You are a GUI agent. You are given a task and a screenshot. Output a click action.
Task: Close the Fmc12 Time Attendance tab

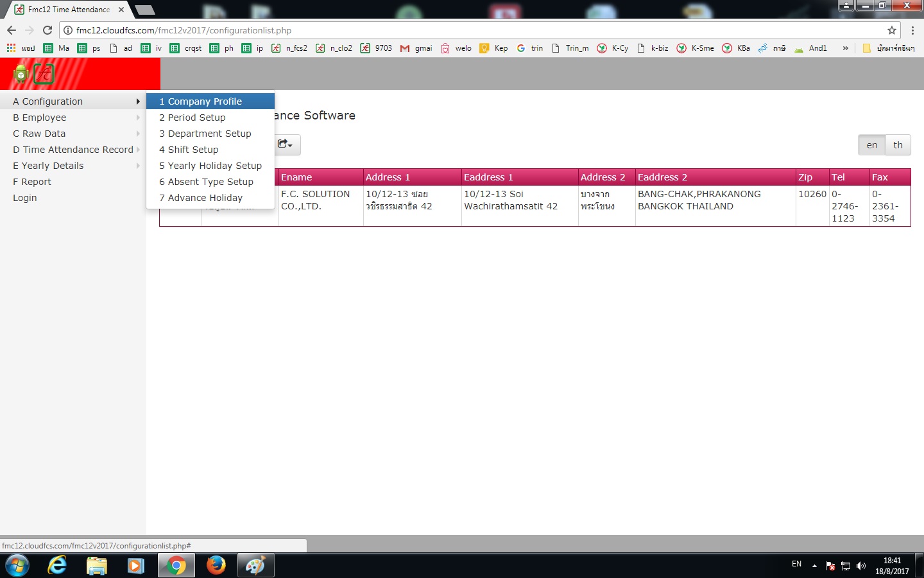[x=121, y=10]
